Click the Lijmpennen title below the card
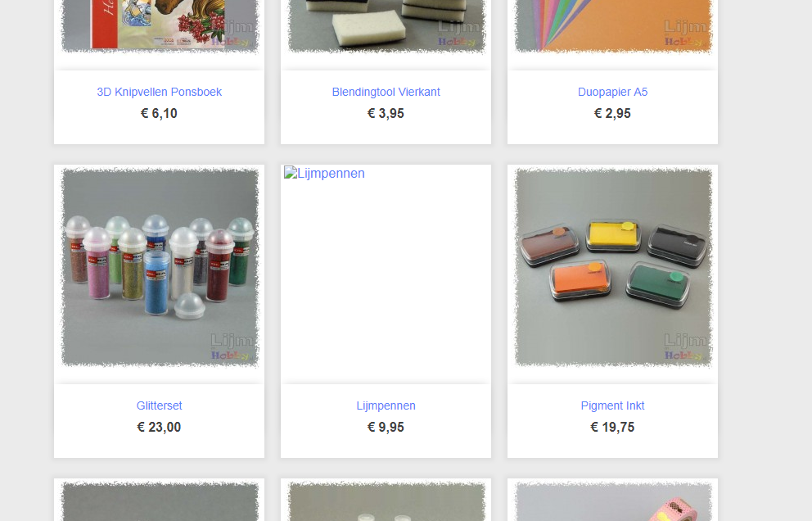The height and width of the screenshot is (521, 812). pos(386,406)
